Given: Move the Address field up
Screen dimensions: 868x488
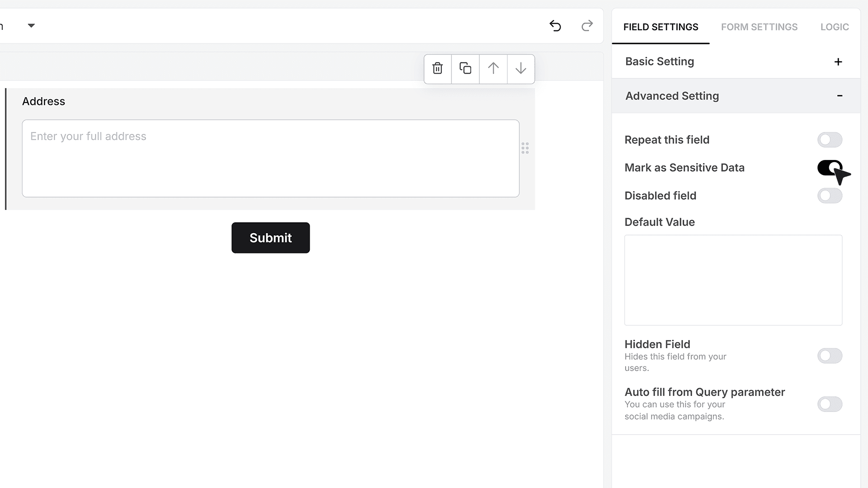Looking at the screenshot, I should 493,69.
